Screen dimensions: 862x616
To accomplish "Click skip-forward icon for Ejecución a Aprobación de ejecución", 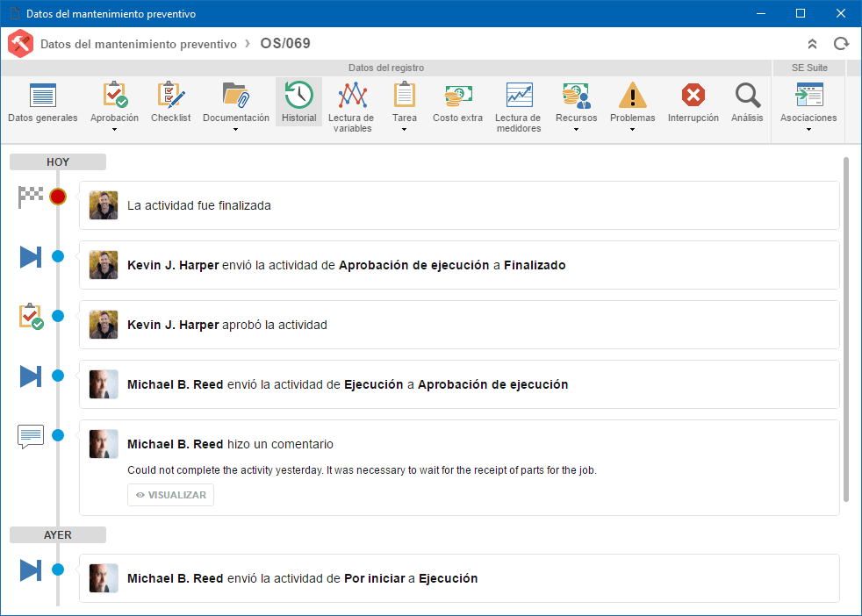I will [31, 376].
